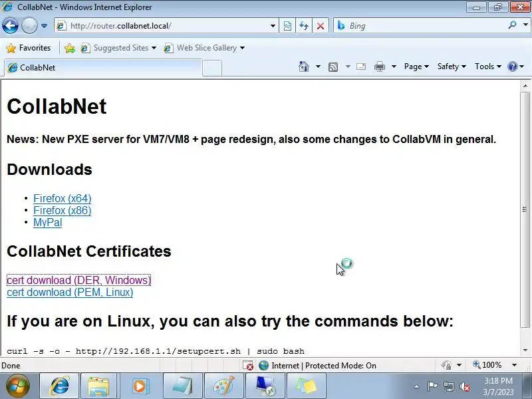This screenshot has width=532, height=399.
Task: Click the vertical scrollbar thumb
Action: point(525,209)
